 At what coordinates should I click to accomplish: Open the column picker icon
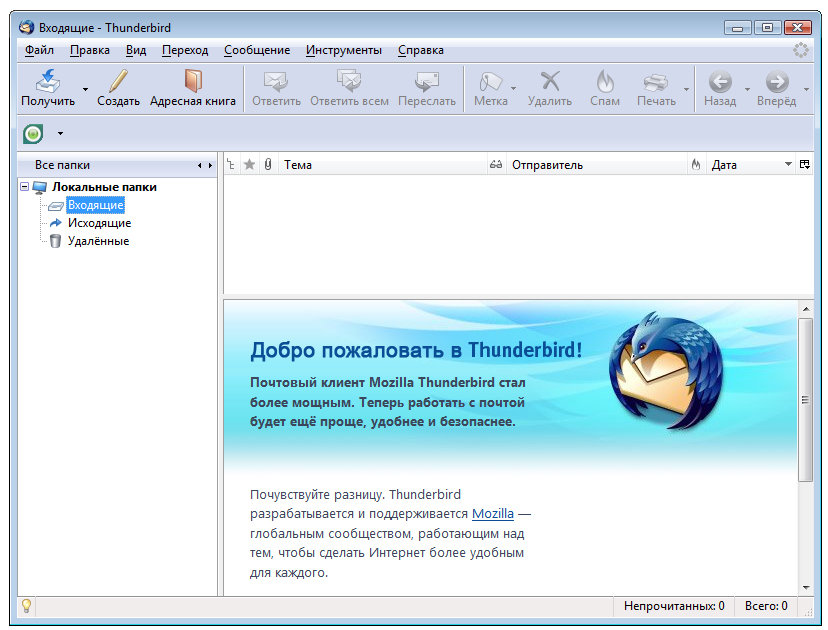(805, 165)
